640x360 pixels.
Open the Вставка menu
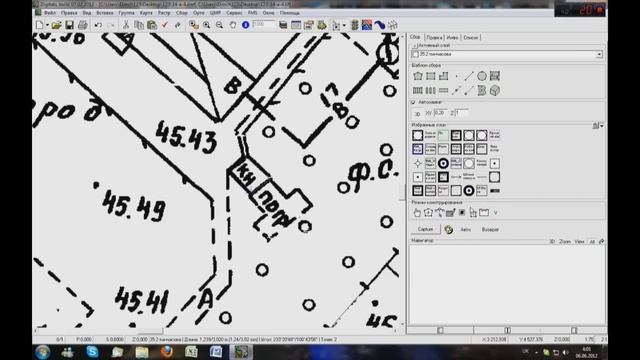pyautogui.click(x=105, y=13)
